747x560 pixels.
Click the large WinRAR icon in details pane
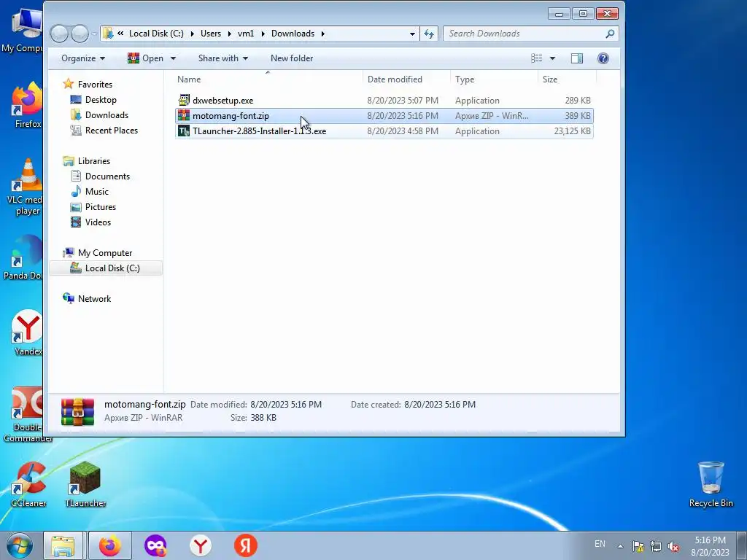pos(77,411)
